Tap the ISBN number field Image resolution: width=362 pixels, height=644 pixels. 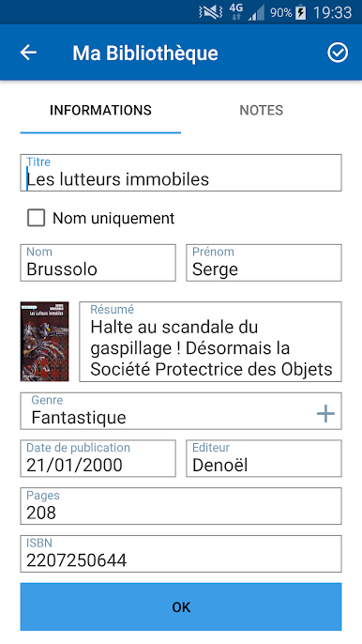tap(181, 554)
